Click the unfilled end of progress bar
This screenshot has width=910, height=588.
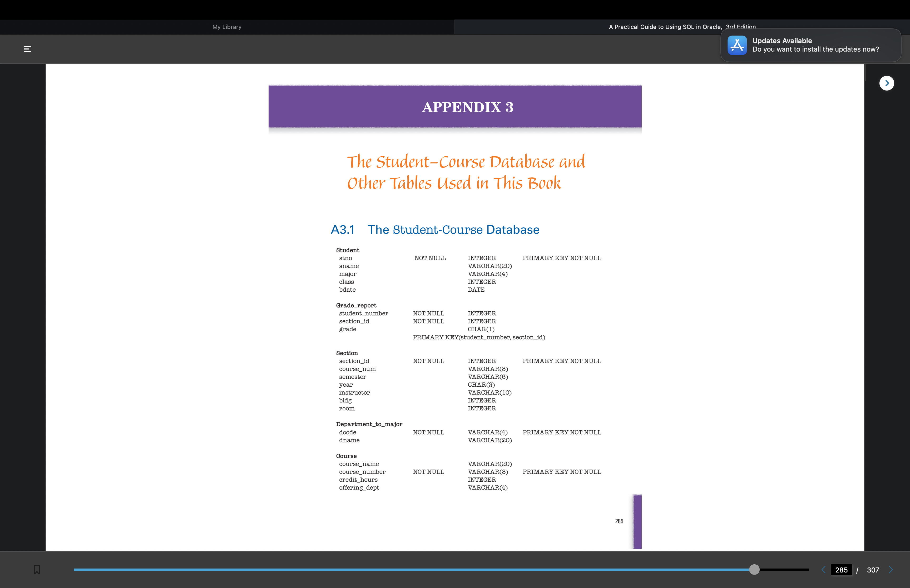point(787,569)
